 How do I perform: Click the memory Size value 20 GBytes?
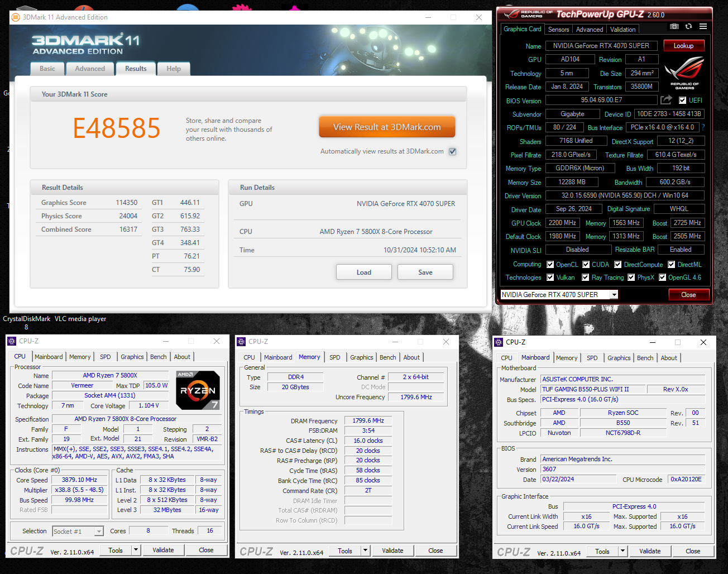tap(295, 387)
